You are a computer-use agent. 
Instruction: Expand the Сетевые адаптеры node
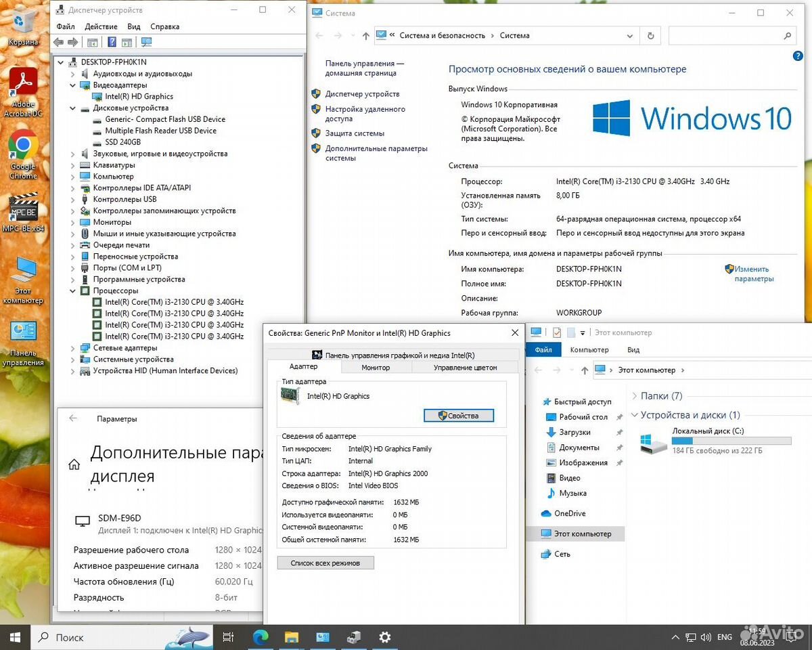click(73, 348)
